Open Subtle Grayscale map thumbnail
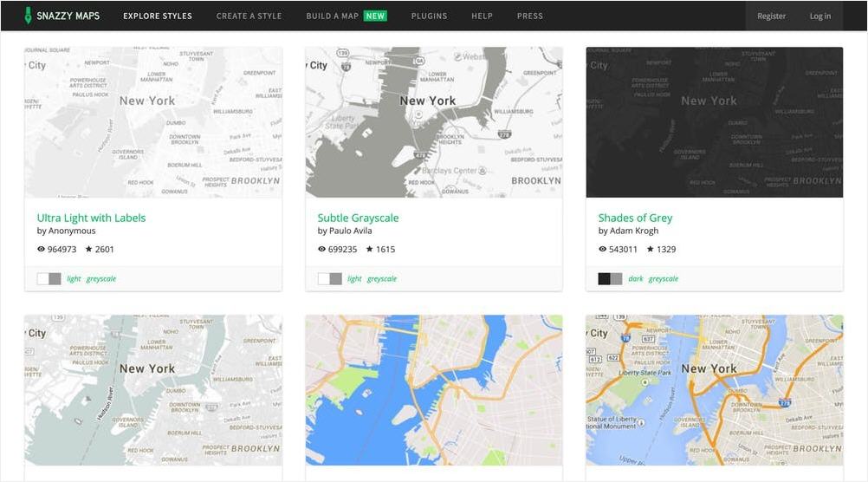This screenshot has width=868, height=482. pyautogui.click(x=434, y=122)
